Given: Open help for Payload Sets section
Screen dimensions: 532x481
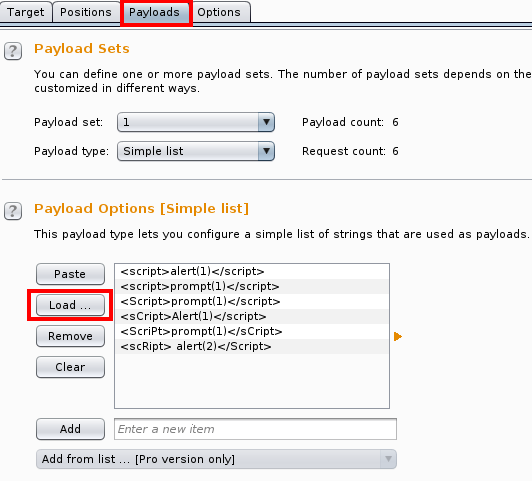Looking at the screenshot, I should coord(13,51).
